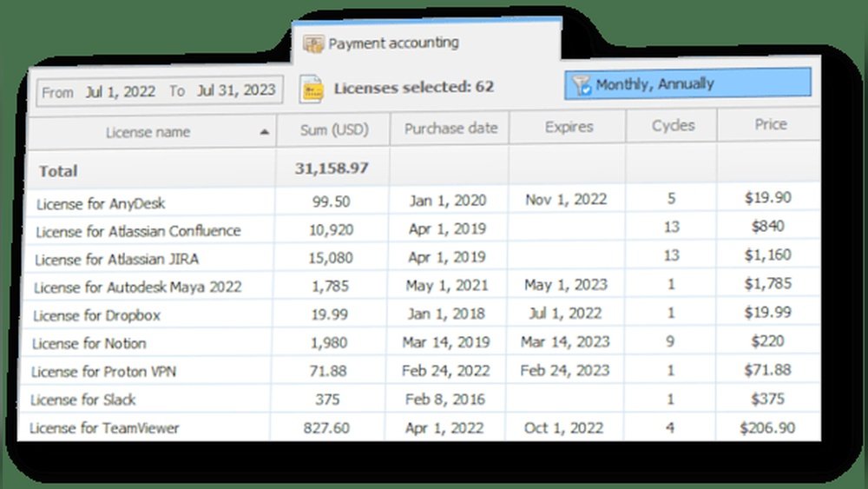Set the From date Jul 1, 2022
Screen dimensions: 868x489
click(x=119, y=91)
